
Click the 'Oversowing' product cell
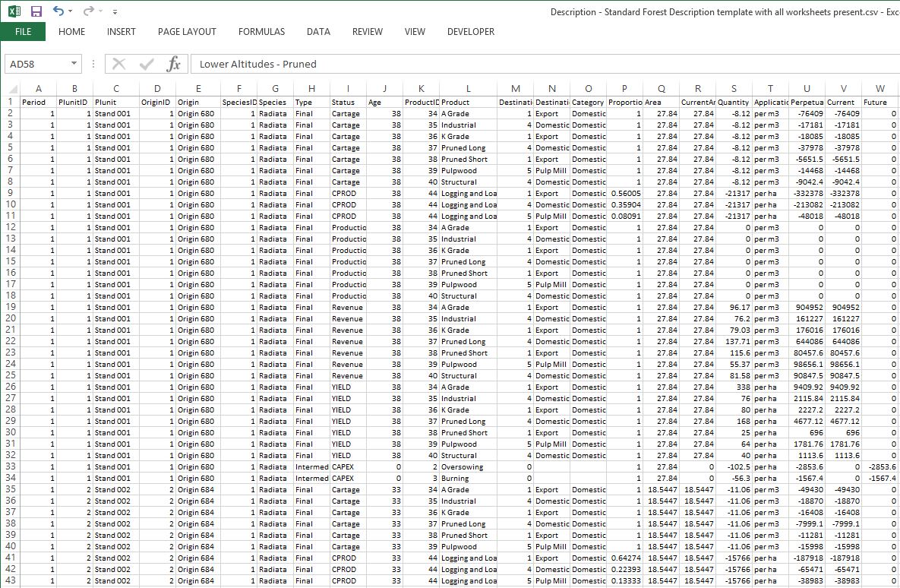point(469,467)
